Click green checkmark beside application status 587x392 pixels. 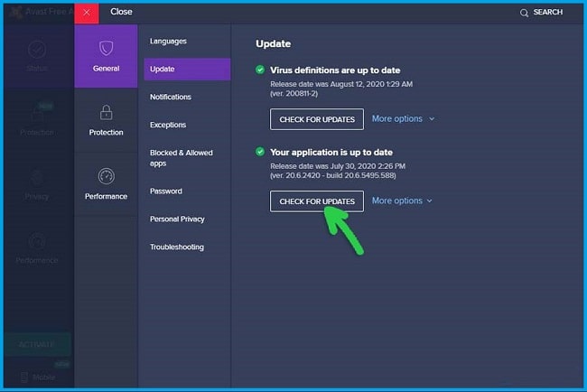tap(260, 152)
